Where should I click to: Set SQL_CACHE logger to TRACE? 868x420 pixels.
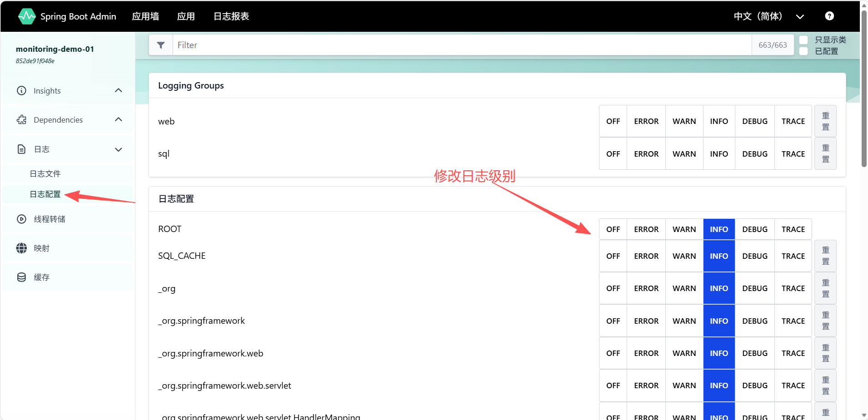point(793,256)
